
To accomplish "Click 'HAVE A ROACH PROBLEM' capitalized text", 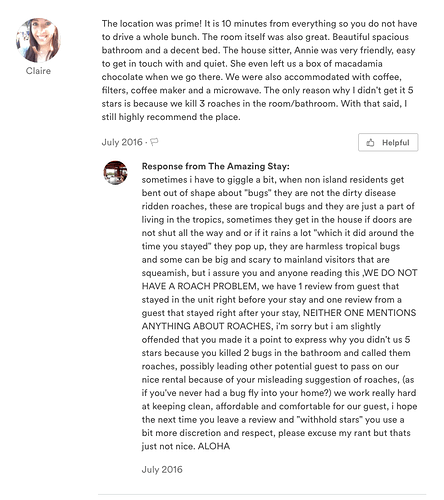I will click(199, 286).
